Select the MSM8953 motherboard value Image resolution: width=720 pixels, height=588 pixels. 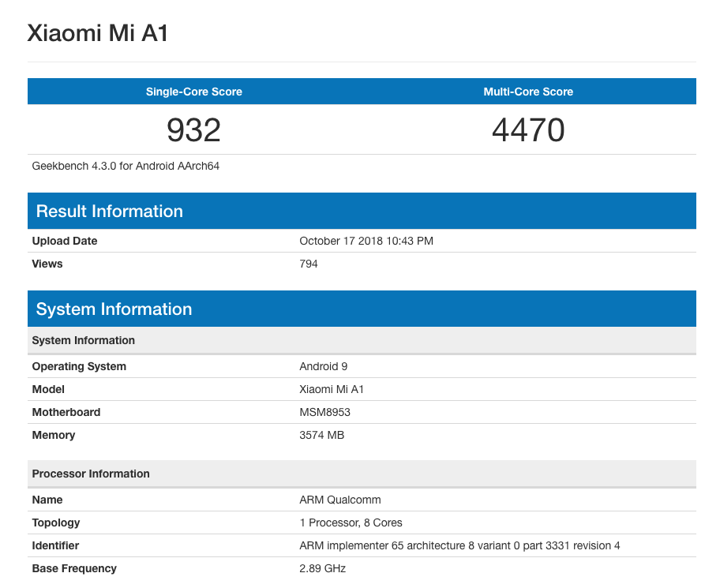[326, 412]
